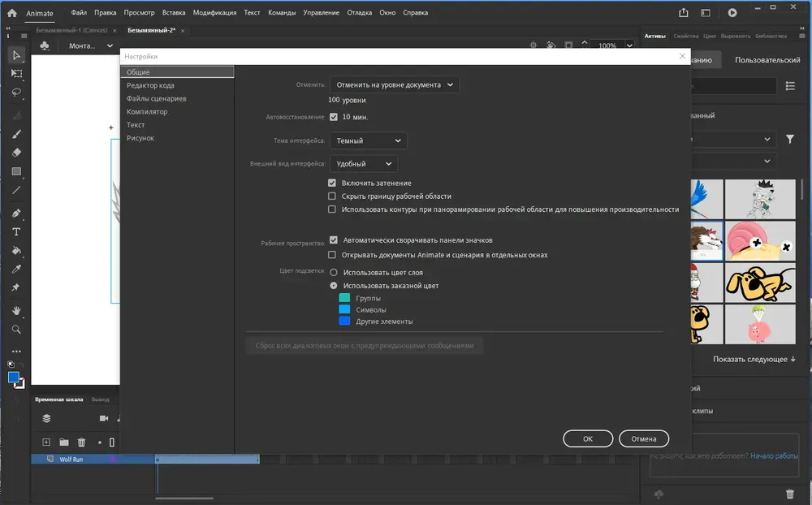Click the Символы highlight color swatch
Image resolution: width=812 pixels, height=505 pixels.
click(x=344, y=309)
